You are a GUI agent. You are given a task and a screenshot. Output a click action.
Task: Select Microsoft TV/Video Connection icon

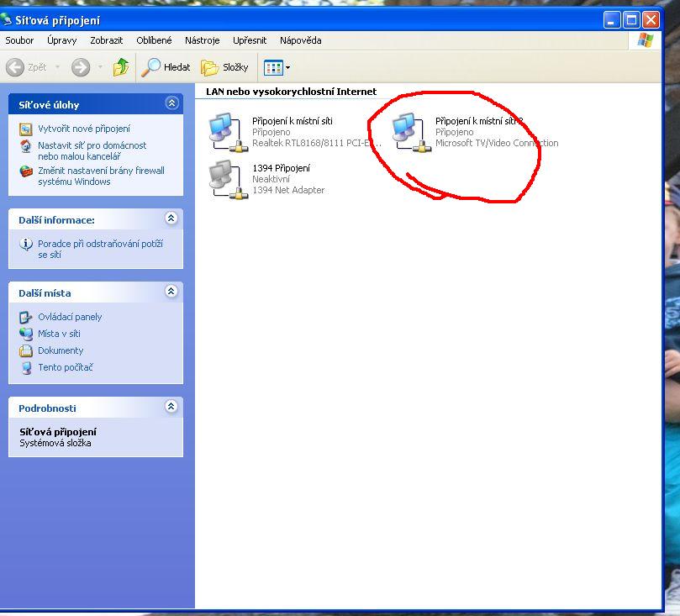point(411,132)
